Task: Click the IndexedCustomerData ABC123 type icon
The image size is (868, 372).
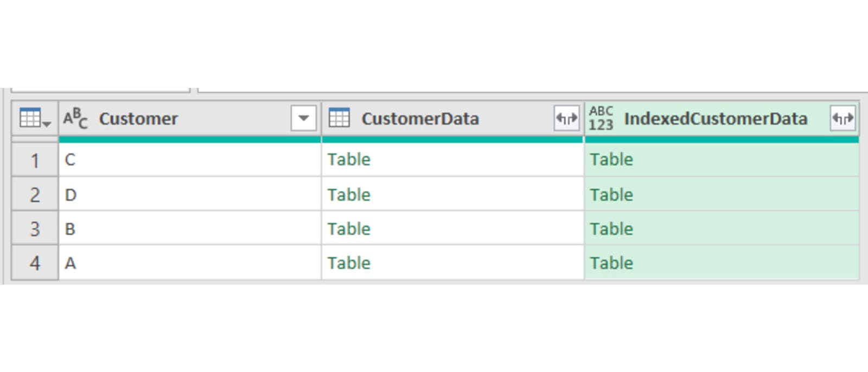Action: coord(601,118)
